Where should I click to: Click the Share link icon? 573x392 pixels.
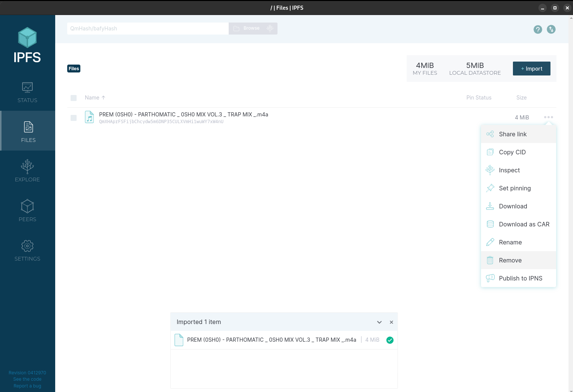tap(490, 134)
